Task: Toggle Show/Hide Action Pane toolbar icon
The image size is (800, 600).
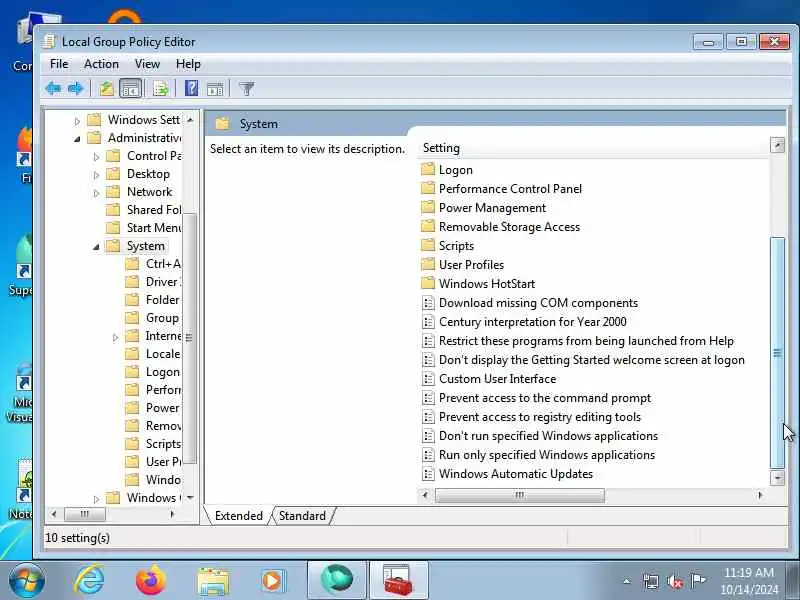Action: pos(215,89)
